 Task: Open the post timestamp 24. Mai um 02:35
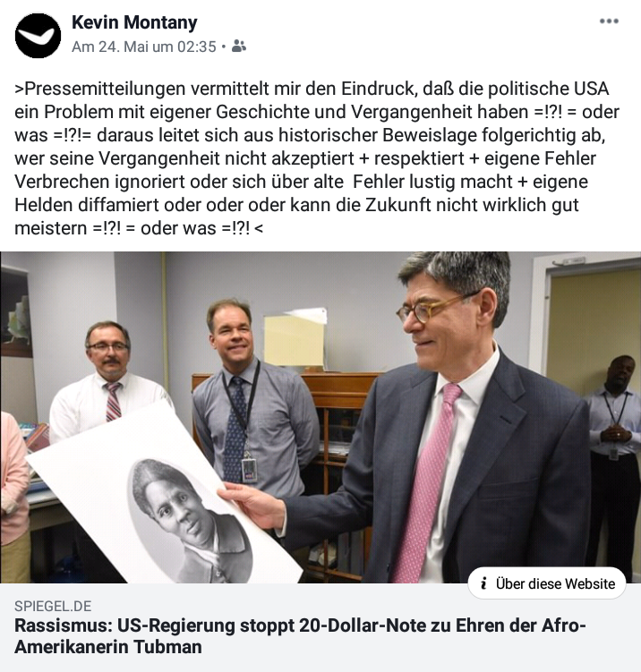(143, 47)
